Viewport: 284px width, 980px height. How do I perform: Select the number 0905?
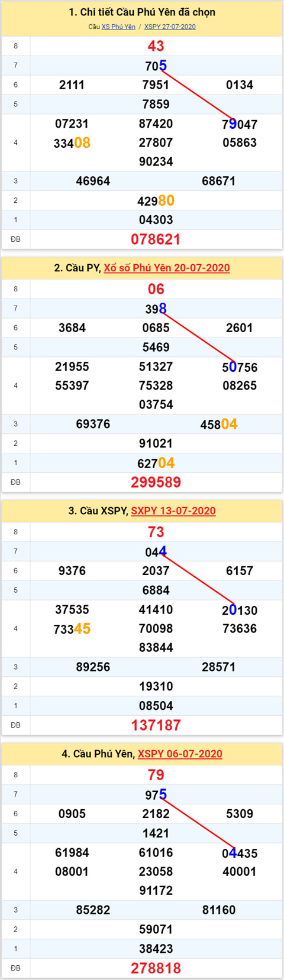[72, 814]
